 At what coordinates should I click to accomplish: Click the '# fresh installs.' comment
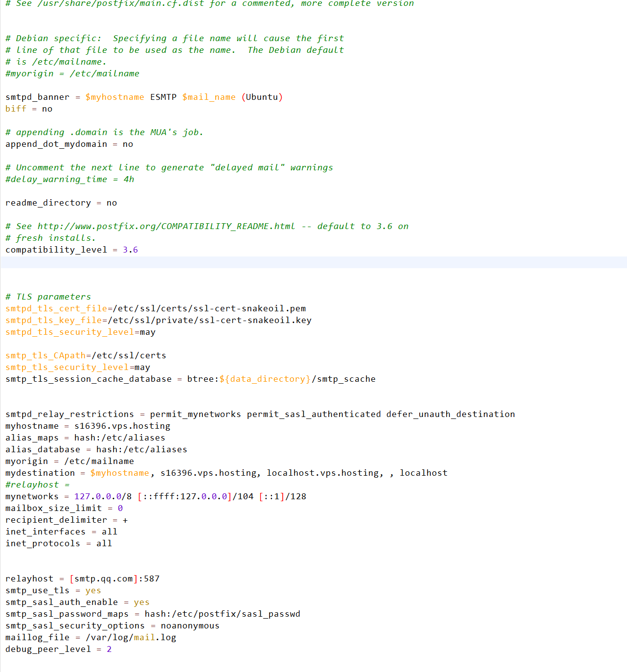(51, 238)
